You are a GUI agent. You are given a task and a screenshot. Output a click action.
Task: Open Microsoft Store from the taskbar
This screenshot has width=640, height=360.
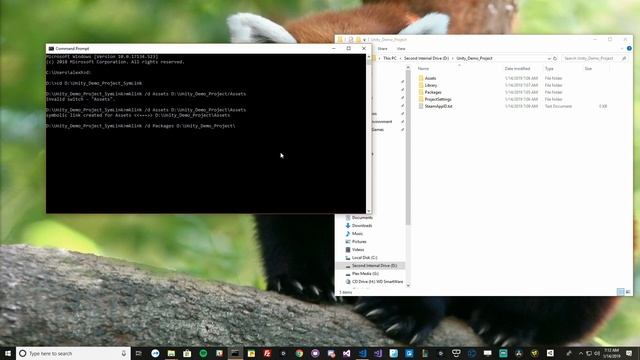[187, 353]
